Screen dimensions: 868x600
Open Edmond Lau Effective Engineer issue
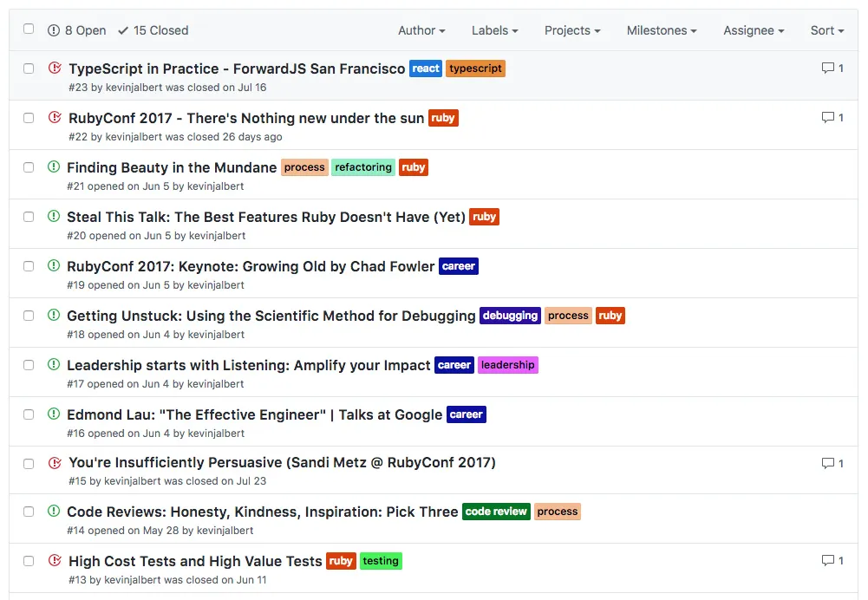255,414
